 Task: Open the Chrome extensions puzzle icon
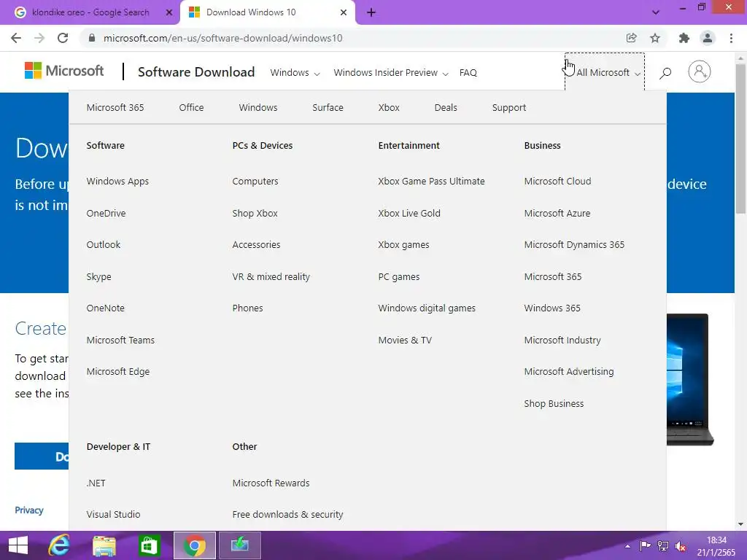tap(684, 38)
